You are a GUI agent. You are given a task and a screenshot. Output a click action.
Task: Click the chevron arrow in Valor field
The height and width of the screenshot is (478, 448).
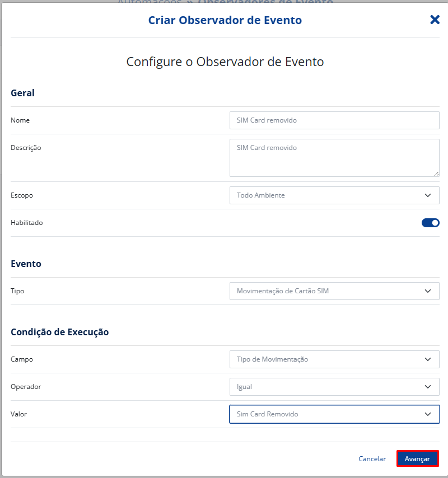point(428,414)
